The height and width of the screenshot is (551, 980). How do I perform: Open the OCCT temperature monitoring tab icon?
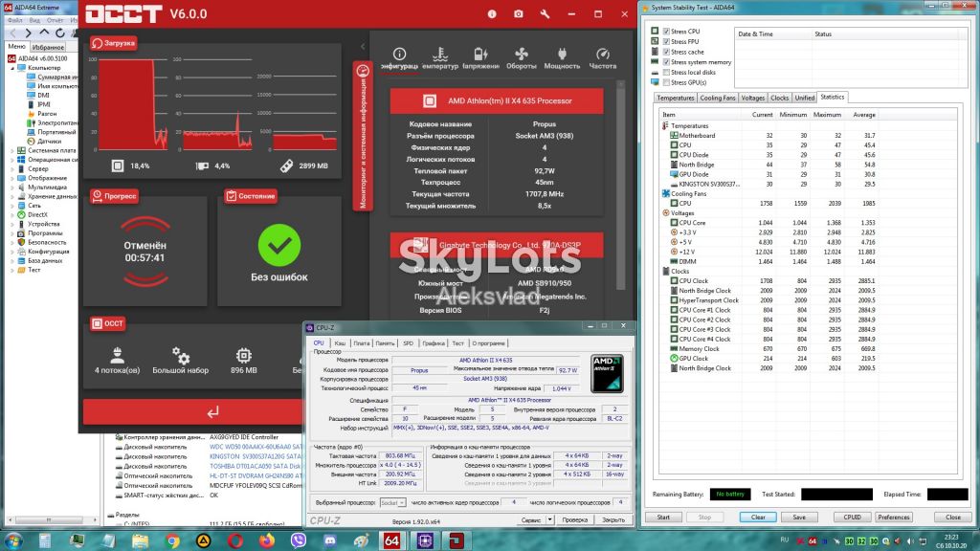(440, 55)
